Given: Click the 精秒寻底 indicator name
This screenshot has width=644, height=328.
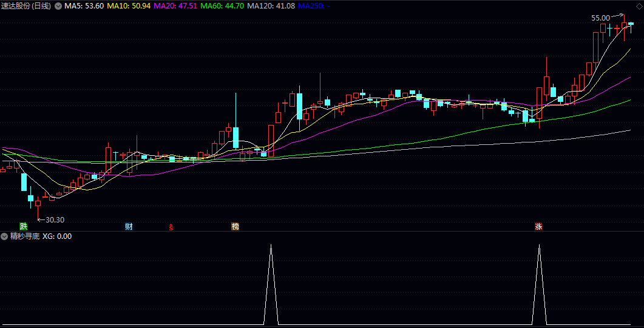Looking at the screenshot, I should click(25, 236).
